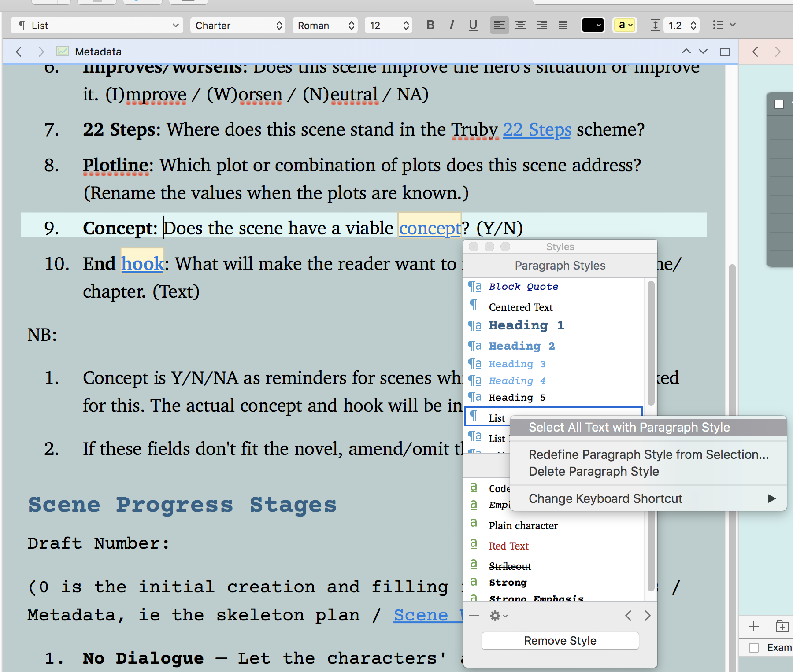The image size is (793, 672).
Task: Close the Styles panel
Action: (x=474, y=247)
